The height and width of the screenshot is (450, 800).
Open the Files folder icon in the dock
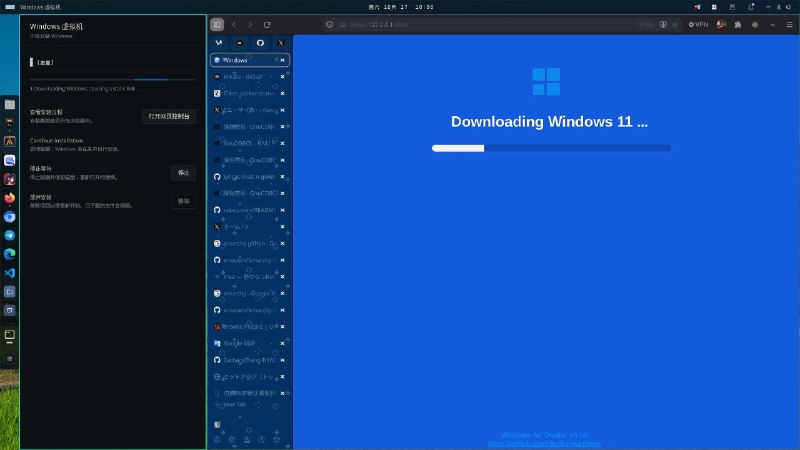click(x=10, y=105)
